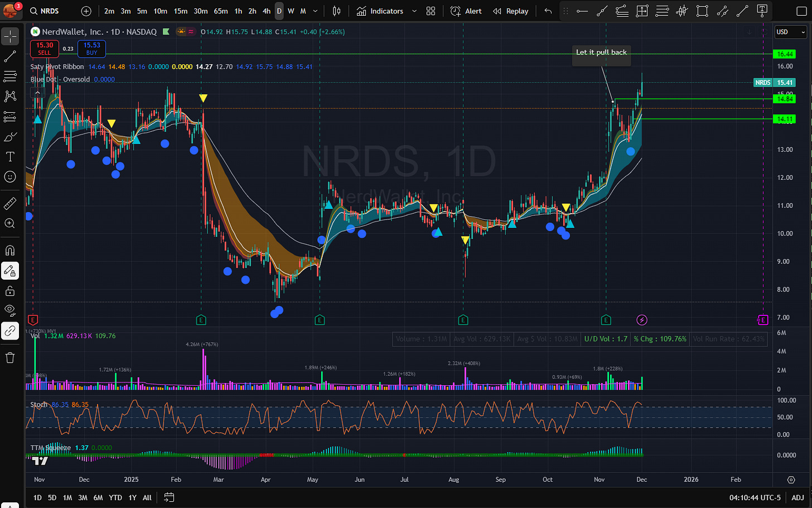Toggle hide all drawings eye icon
Image resolution: width=812 pixels, height=508 pixels.
pyautogui.click(x=10, y=311)
